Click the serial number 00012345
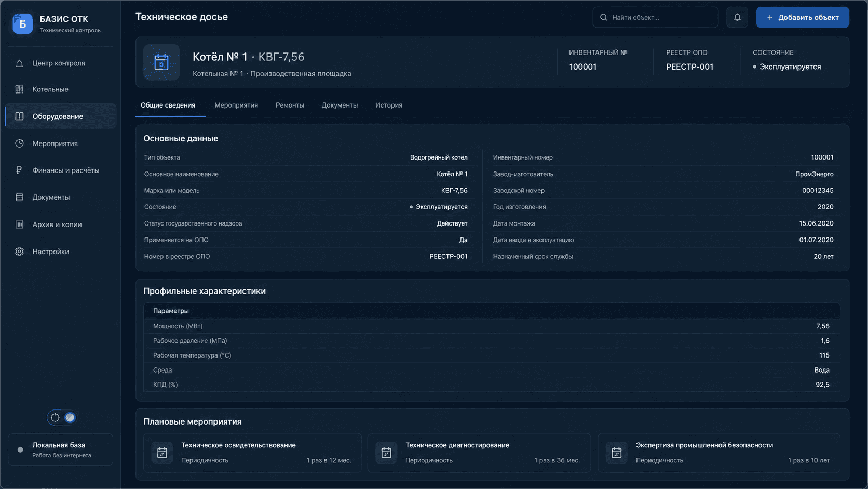The width and height of the screenshot is (868, 489). pyautogui.click(x=818, y=190)
